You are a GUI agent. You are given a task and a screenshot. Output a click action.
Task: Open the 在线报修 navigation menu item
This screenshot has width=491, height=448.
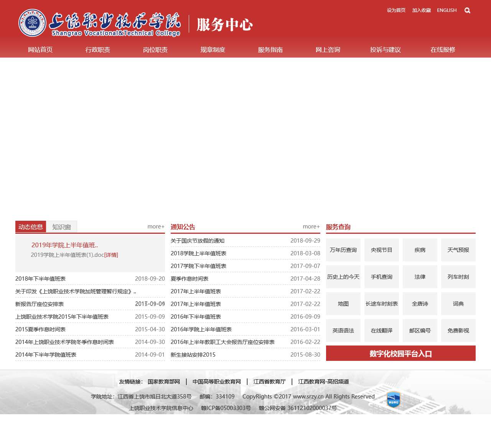click(443, 50)
